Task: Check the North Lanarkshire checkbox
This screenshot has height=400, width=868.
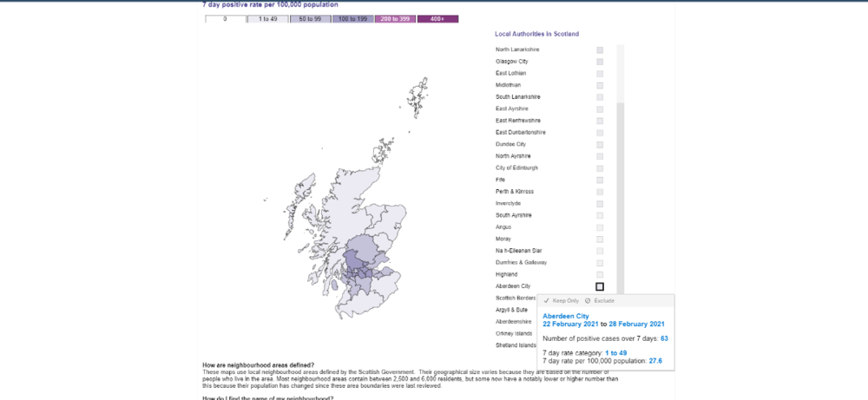Action: pos(600,50)
